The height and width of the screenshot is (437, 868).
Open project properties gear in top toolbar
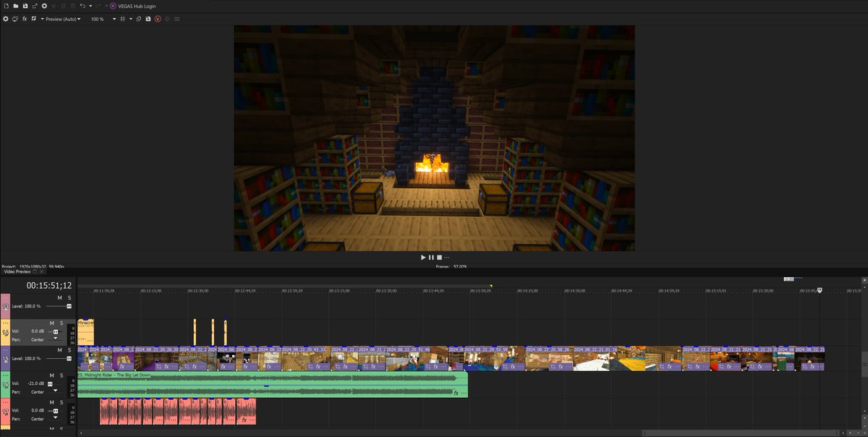[44, 6]
